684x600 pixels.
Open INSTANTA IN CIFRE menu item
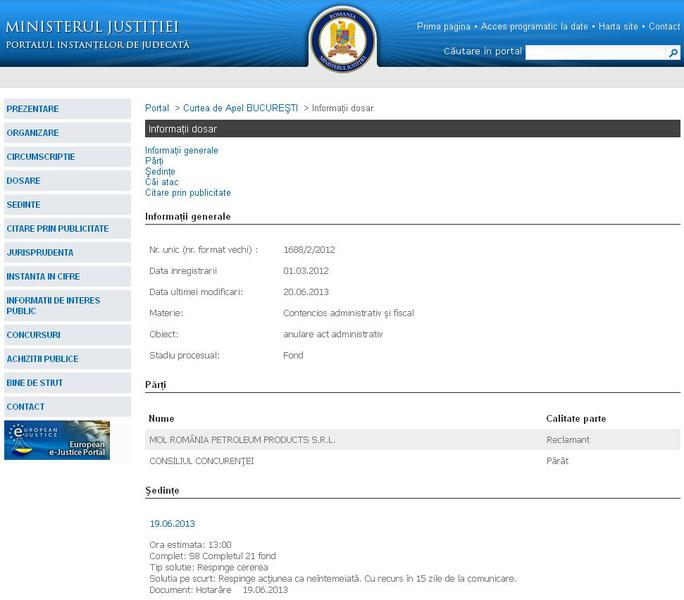tap(43, 277)
